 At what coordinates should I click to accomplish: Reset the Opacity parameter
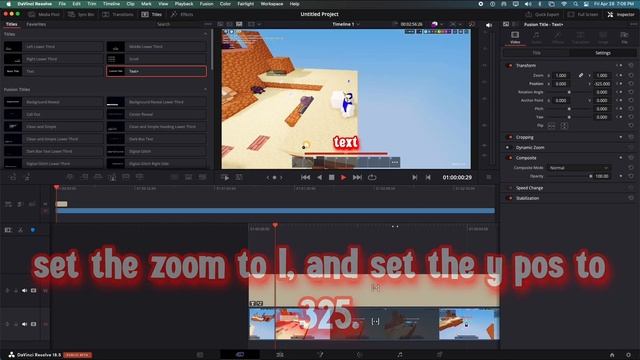631,176
